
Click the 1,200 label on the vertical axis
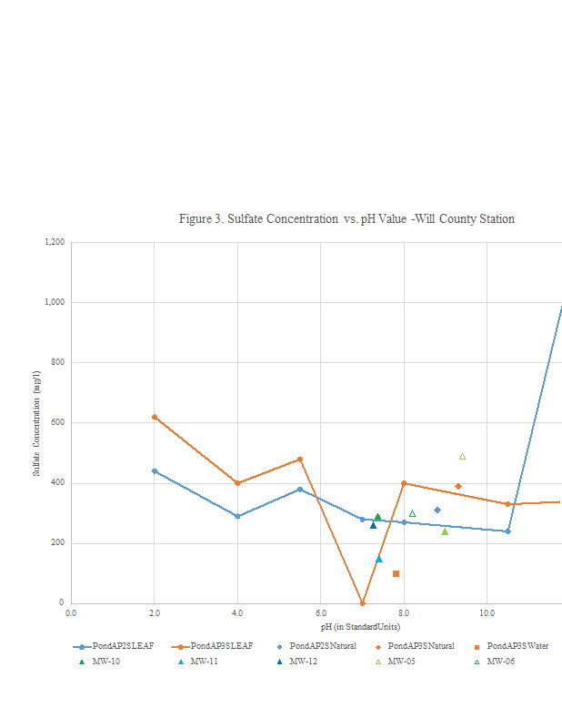point(55,242)
